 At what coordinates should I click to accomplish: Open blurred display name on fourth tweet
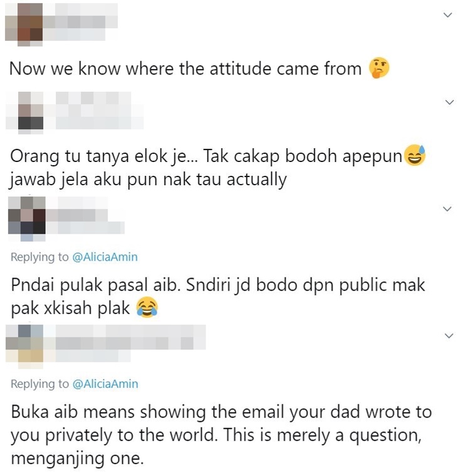point(125,343)
